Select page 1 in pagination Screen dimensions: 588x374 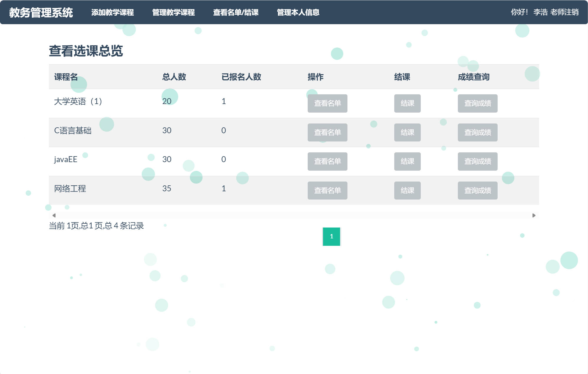pos(332,236)
